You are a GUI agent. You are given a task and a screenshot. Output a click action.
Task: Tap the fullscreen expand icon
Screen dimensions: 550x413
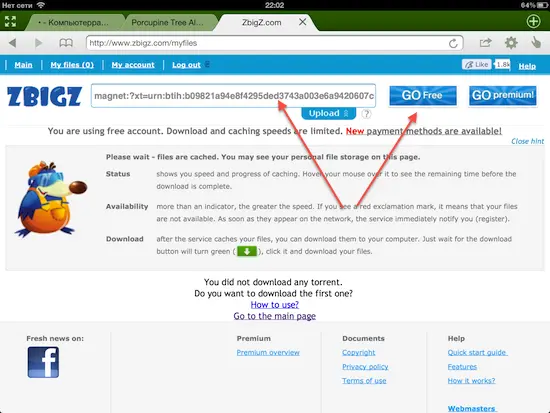[11, 21]
